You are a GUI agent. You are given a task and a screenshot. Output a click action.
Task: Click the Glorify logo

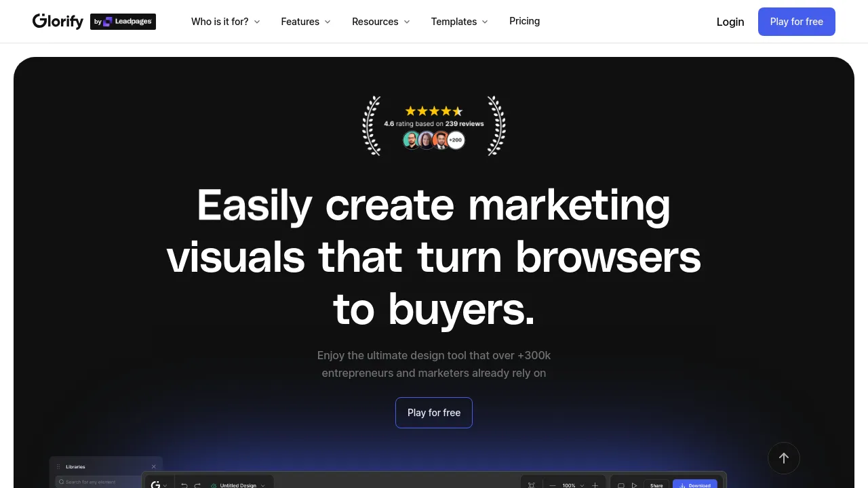pyautogui.click(x=58, y=22)
